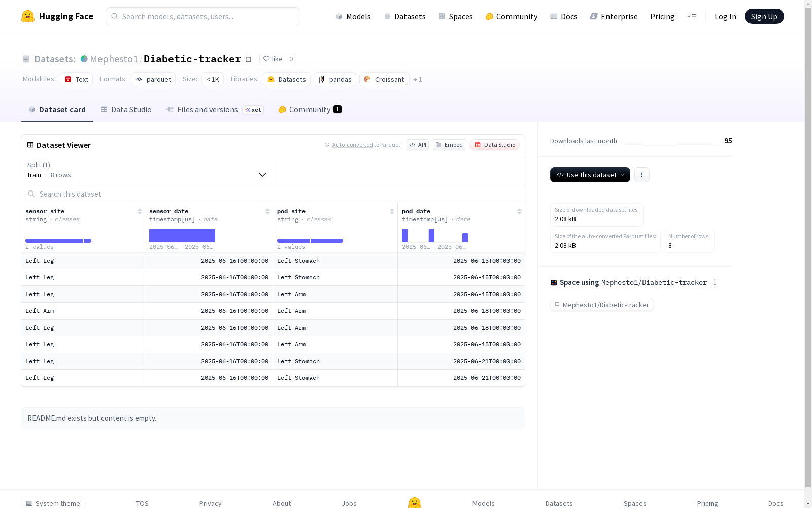
Task: Click the Privacy footer link
Action: pos(211,503)
